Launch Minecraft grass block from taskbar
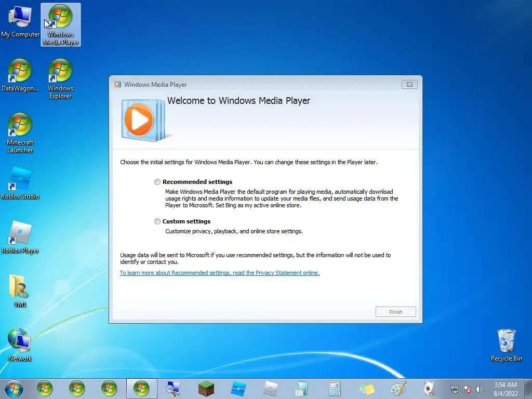 [x=206, y=389]
